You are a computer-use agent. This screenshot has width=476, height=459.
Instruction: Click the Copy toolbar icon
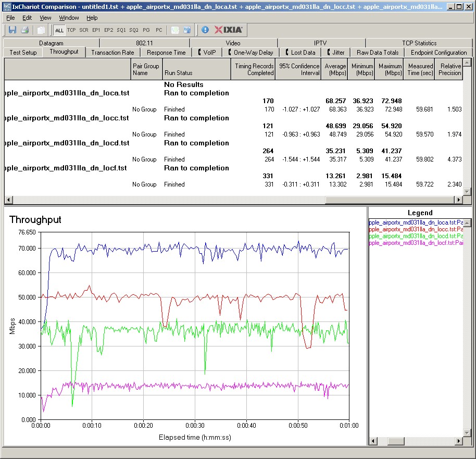[x=41, y=30]
